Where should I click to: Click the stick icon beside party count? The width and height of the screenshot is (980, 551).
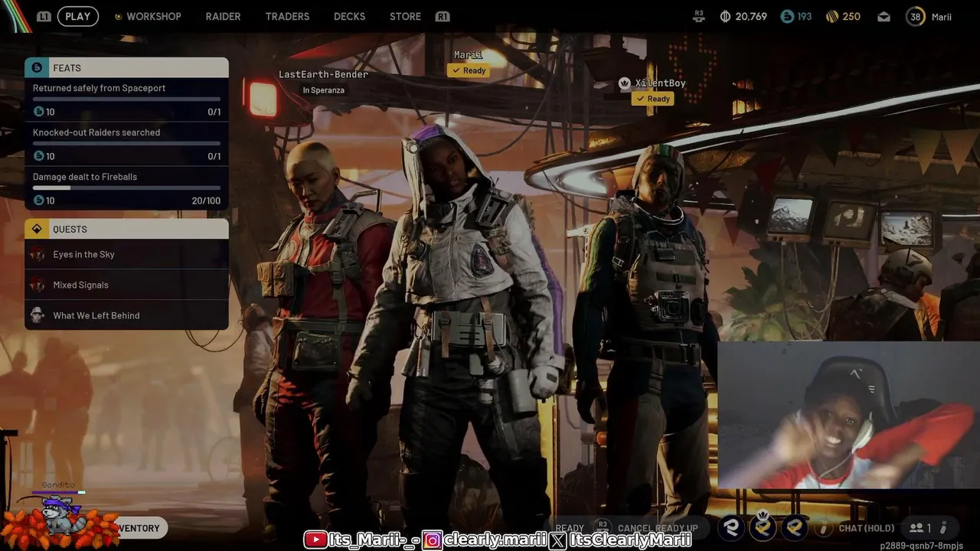944,527
